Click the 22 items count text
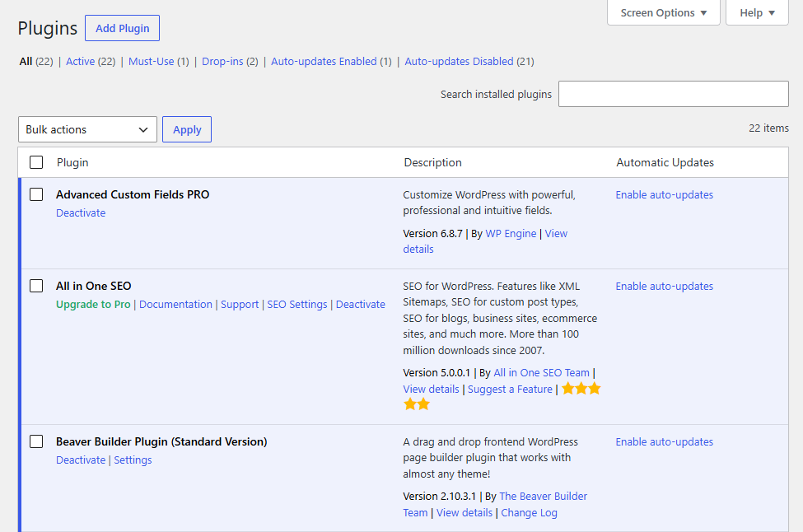Image resolution: width=803 pixels, height=532 pixels. point(768,128)
